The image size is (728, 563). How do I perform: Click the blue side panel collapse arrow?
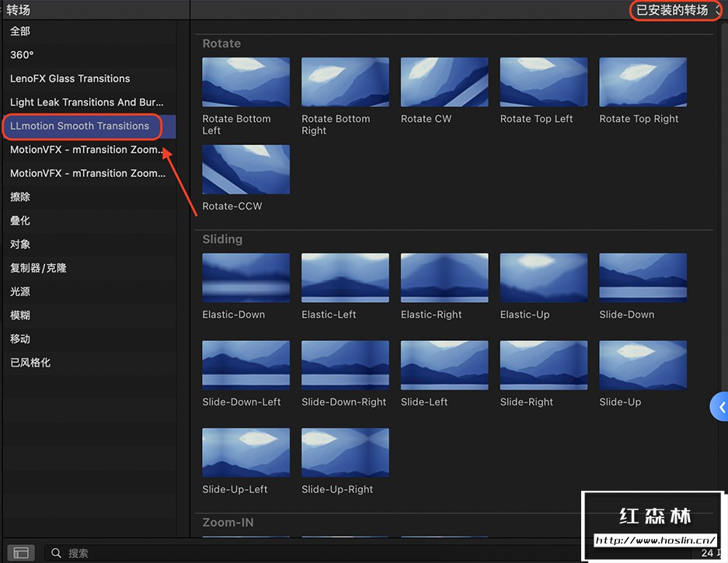tap(721, 407)
